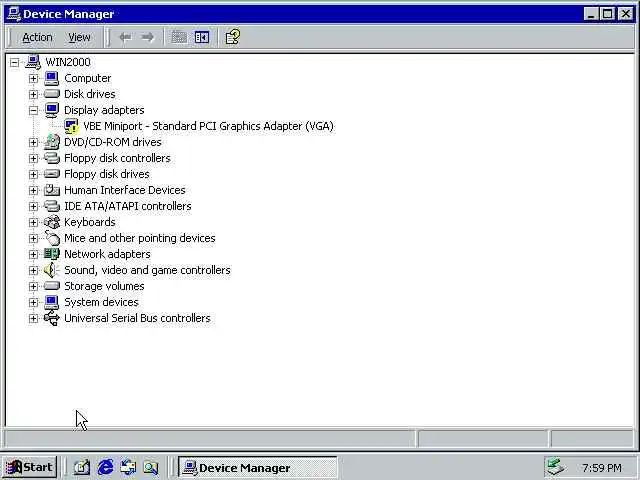The height and width of the screenshot is (480, 640).
Task: Collapse the Display adapters category
Action: [33, 110]
